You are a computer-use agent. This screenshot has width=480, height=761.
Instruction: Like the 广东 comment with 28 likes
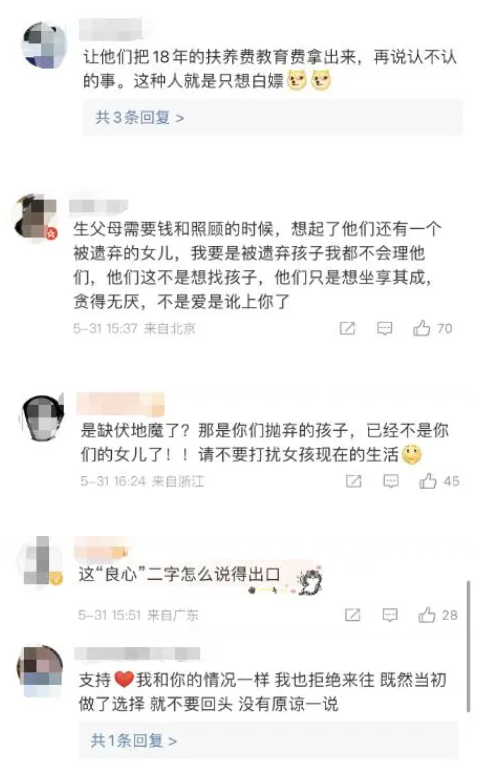(x=427, y=615)
